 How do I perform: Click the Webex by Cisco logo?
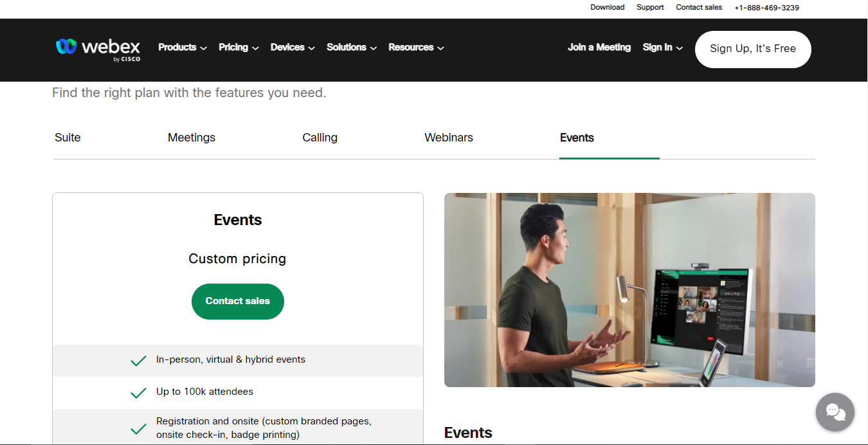(98, 48)
